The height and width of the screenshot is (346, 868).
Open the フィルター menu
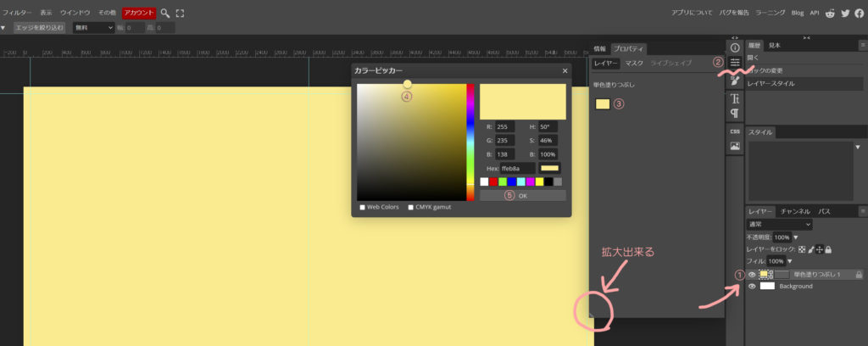tap(17, 14)
